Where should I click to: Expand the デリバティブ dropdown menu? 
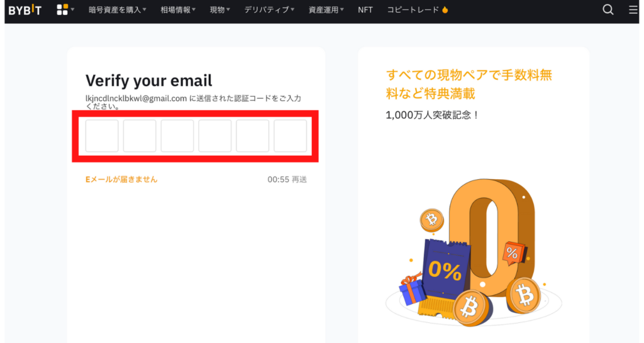tap(269, 10)
